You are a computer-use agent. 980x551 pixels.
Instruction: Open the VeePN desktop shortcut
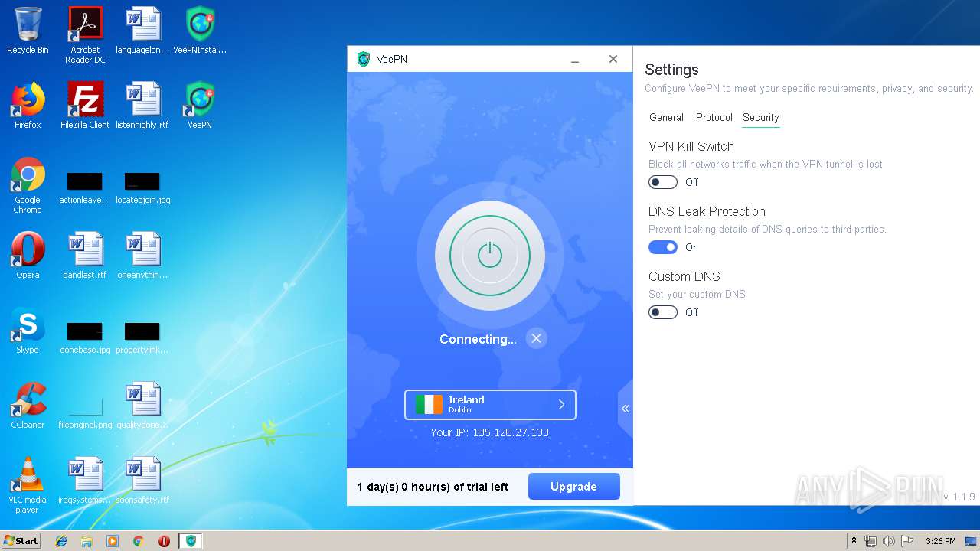coord(200,106)
